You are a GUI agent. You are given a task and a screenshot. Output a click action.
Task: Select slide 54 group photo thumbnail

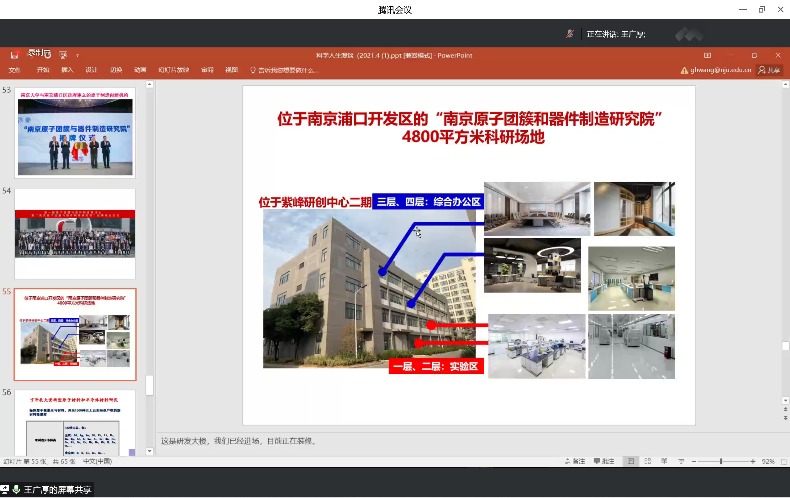click(74, 233)
